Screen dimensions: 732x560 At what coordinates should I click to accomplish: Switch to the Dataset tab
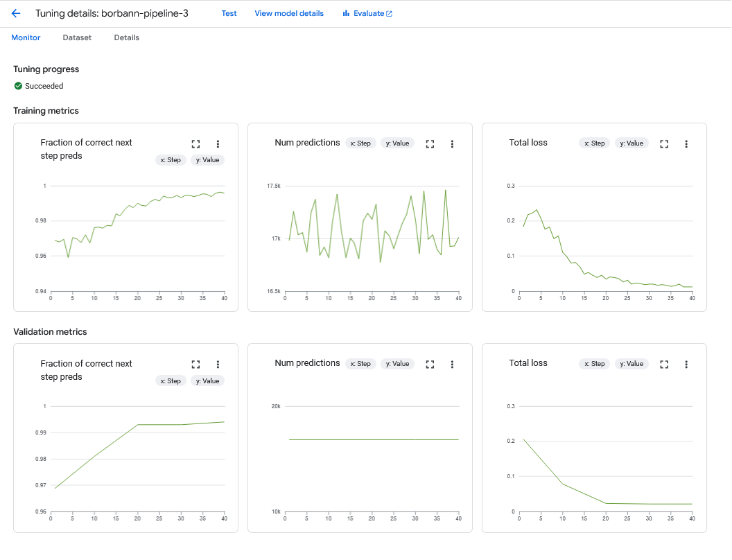(77, 37)
